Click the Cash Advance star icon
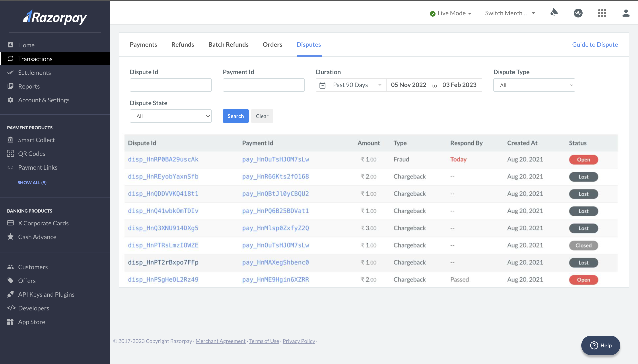638x364 pixels. (10, 236)
